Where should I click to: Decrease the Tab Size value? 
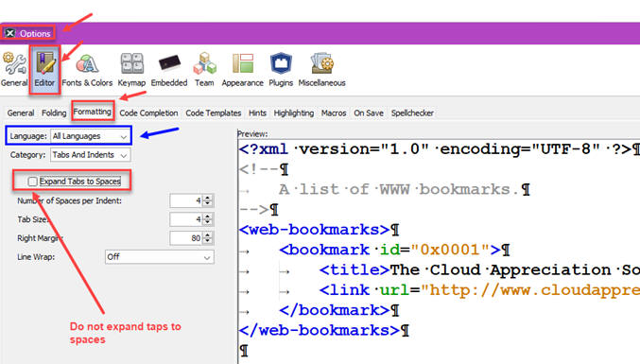point(208,222)
